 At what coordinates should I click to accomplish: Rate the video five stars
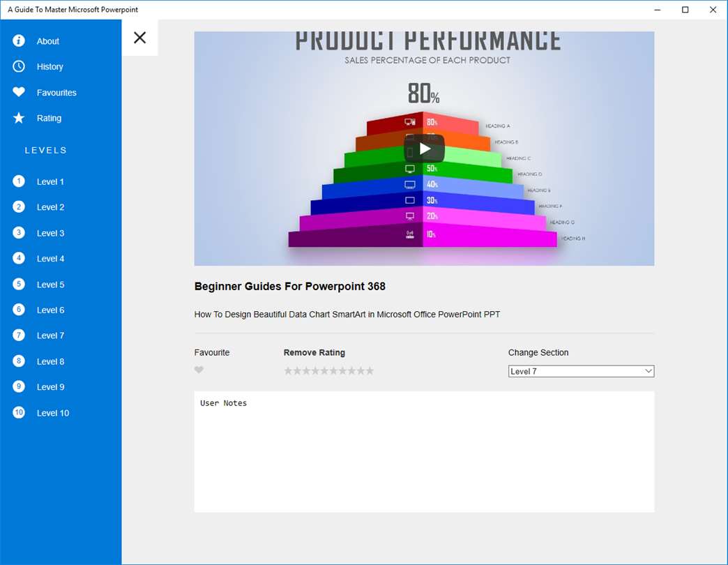[324, 370]
